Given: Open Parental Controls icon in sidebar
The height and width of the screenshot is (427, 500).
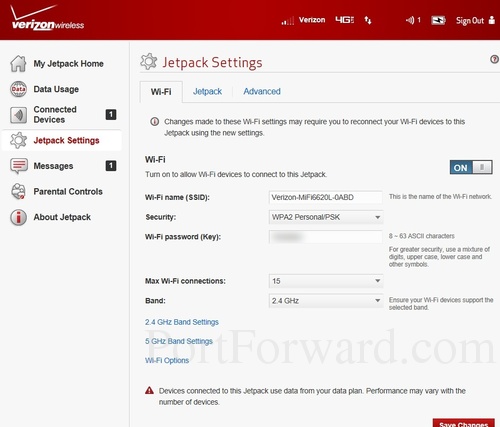Looking at the screenshot, I should click(18, 191).
